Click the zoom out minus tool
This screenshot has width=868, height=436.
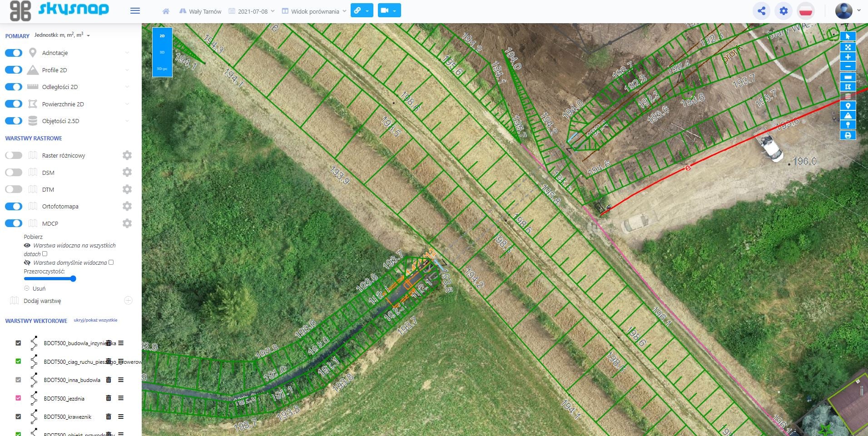coord(848,67)
